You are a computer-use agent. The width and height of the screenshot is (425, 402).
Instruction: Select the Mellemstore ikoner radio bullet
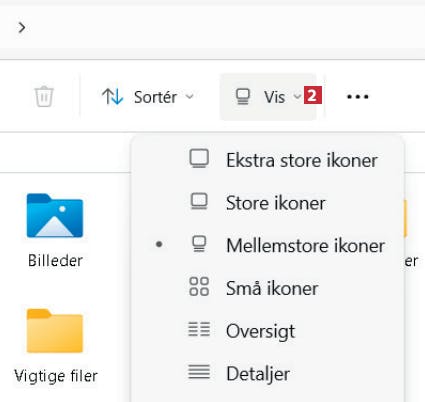[159, 244]
